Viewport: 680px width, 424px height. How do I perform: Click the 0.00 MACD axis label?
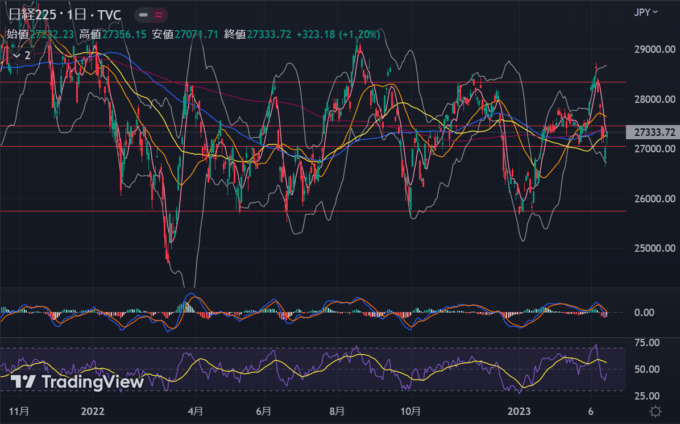click(x=645, y=313)
